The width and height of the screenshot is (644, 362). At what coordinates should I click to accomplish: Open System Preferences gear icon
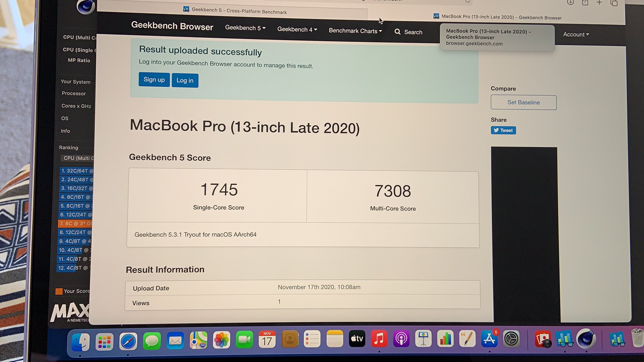[x=511, y=339]
